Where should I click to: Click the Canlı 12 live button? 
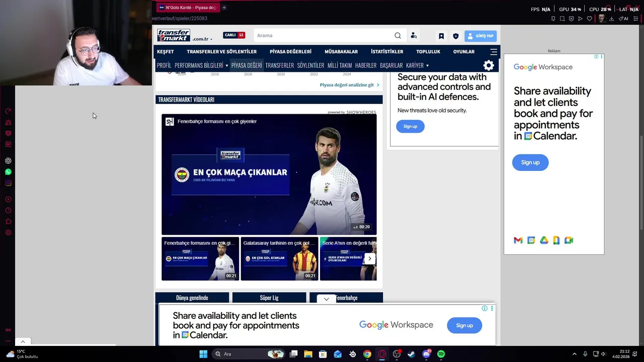point(234,35)
